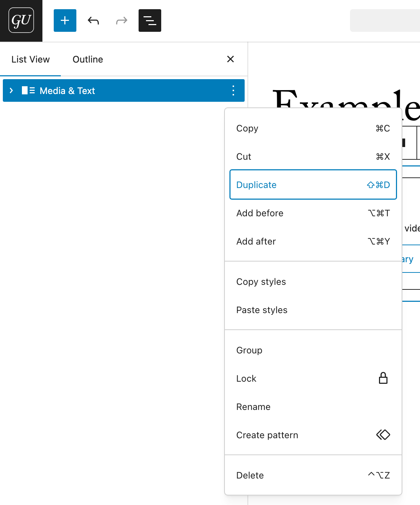Choose Paste styles option
This screenshot has height=505, width=420.
coord(313,310)
